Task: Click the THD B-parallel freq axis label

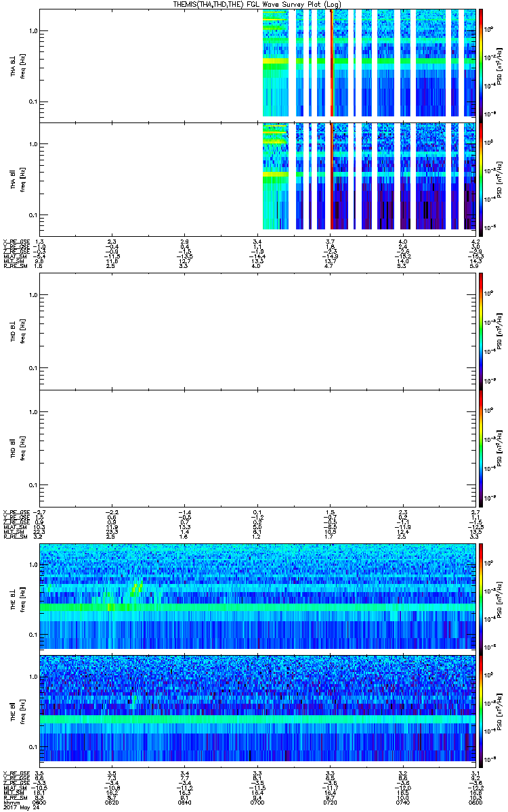Action: point(24,448)
